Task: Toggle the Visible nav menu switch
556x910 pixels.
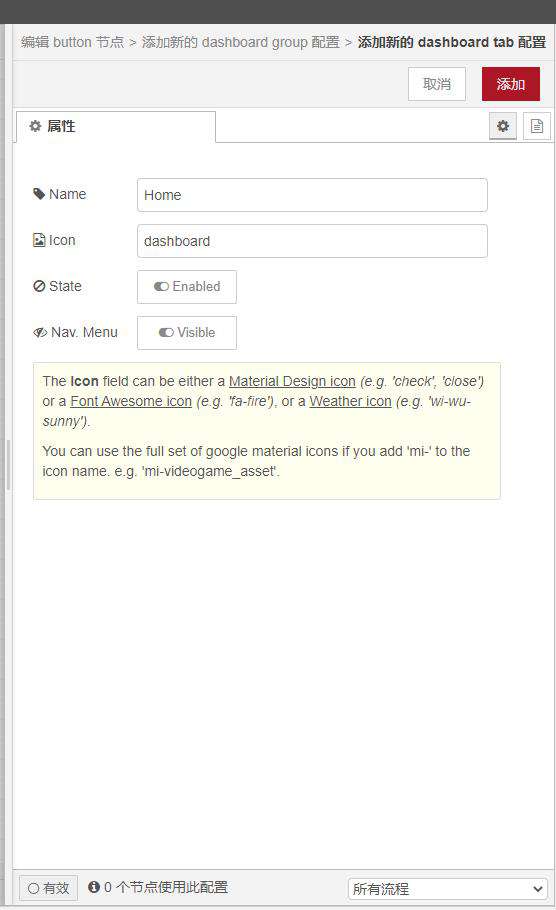Action: (x=187, y=333)
